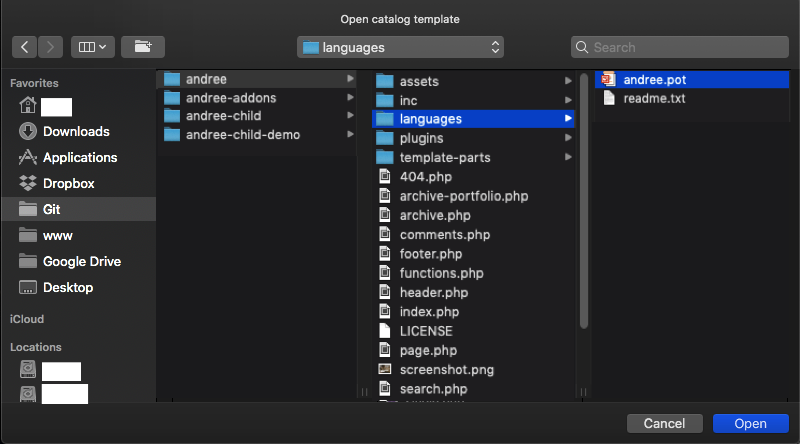Select the languages folder row
This screenshot has height=444, width=800.
(x=473, y=119)
